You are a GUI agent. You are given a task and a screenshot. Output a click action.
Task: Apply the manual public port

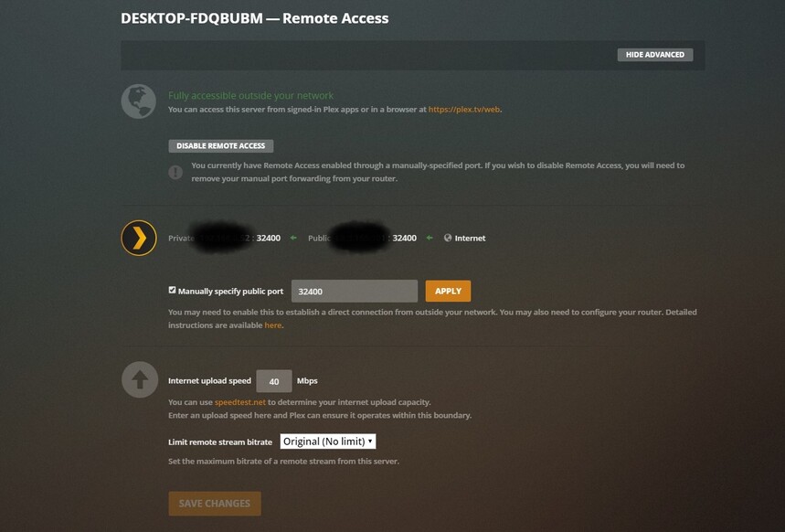[448, 291]
